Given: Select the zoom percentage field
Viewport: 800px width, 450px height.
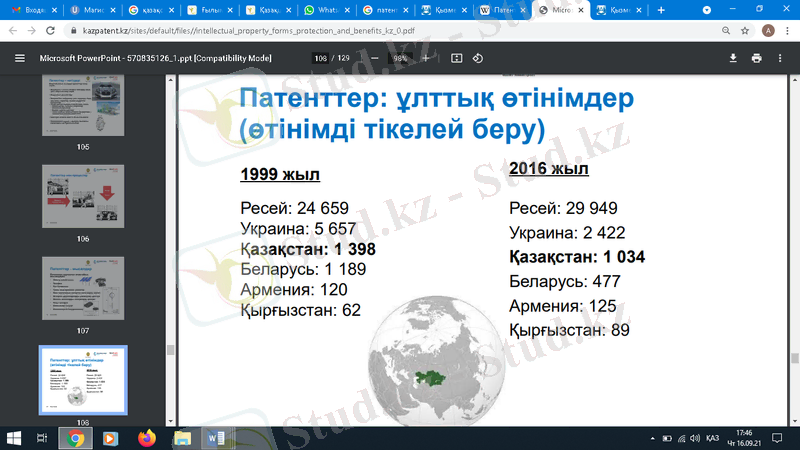Looking at the screenshot, I should (x=400, y=58).
